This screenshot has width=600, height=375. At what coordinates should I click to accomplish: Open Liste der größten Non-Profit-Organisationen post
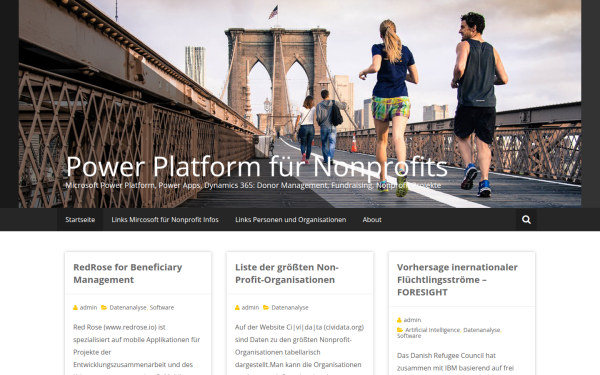[x=287, y=273]
